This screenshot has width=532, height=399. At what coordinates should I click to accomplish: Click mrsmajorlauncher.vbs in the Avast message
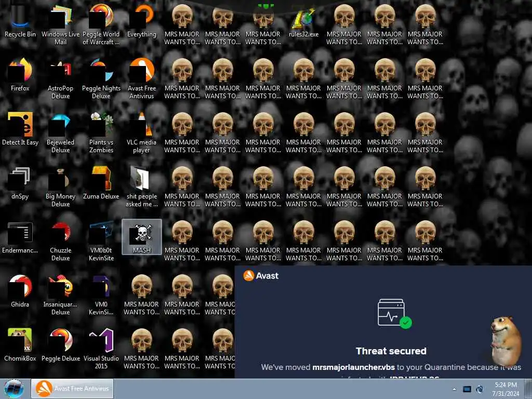point(353,367)
